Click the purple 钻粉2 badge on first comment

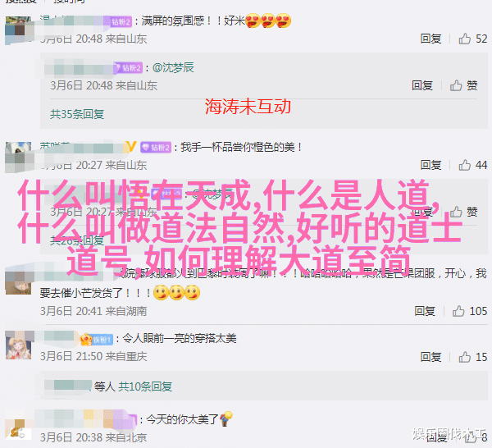(121, 21)
